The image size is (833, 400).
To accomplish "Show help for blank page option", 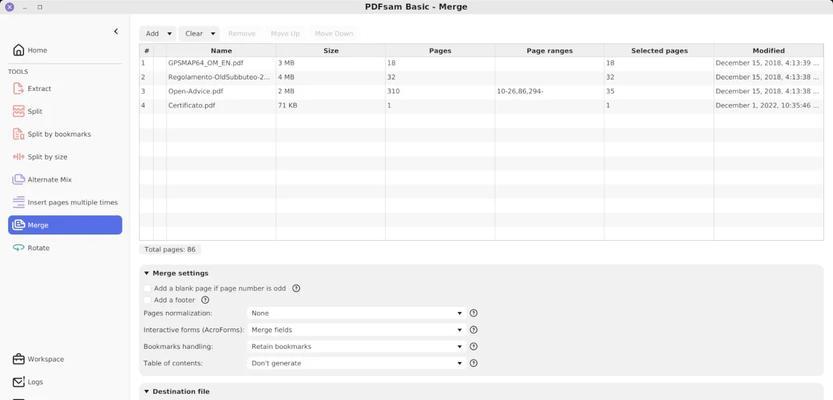I will (x=296, y=288).
